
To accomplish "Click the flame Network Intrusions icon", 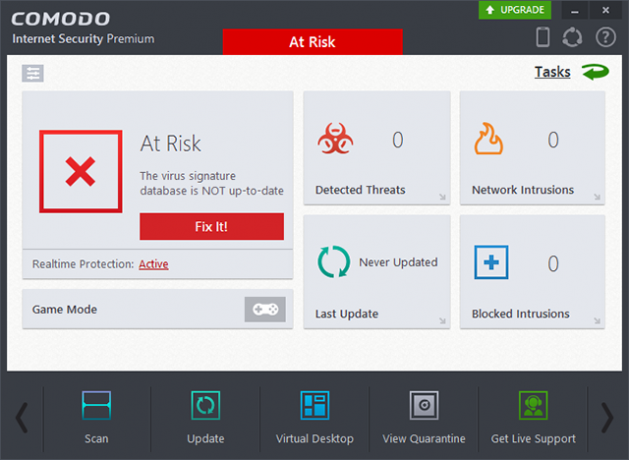I will [488, 139].
